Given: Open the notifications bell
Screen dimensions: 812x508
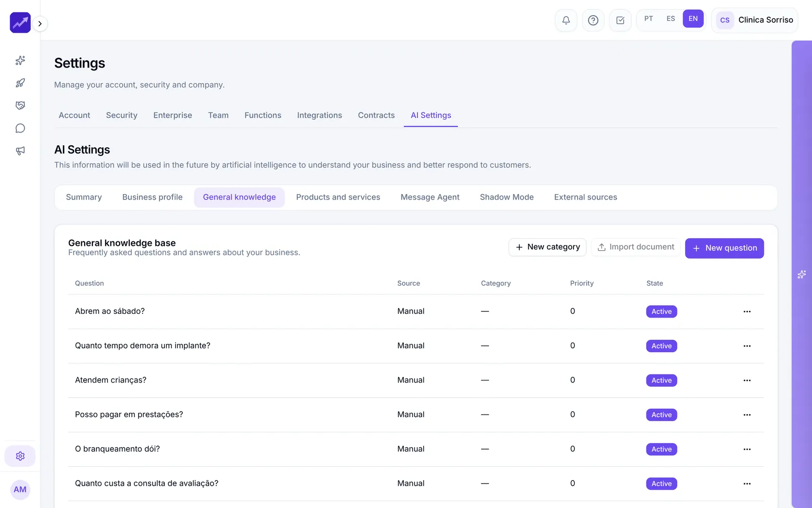Looking at the screenshot, I should (x=566, y=20).
